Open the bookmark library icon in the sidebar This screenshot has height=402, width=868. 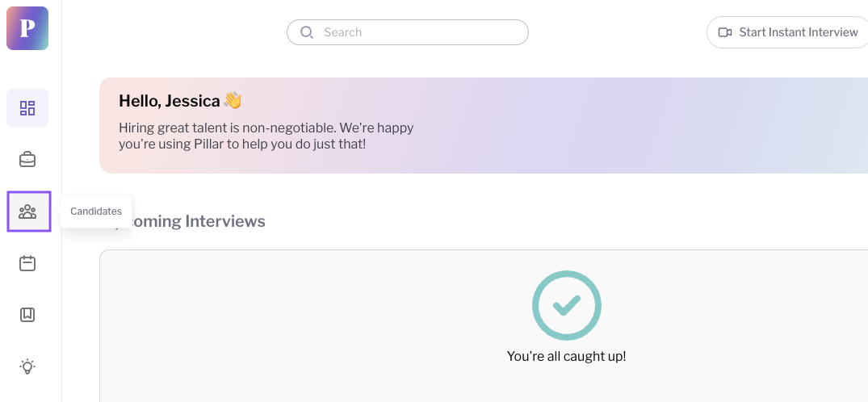coord(27,315)
